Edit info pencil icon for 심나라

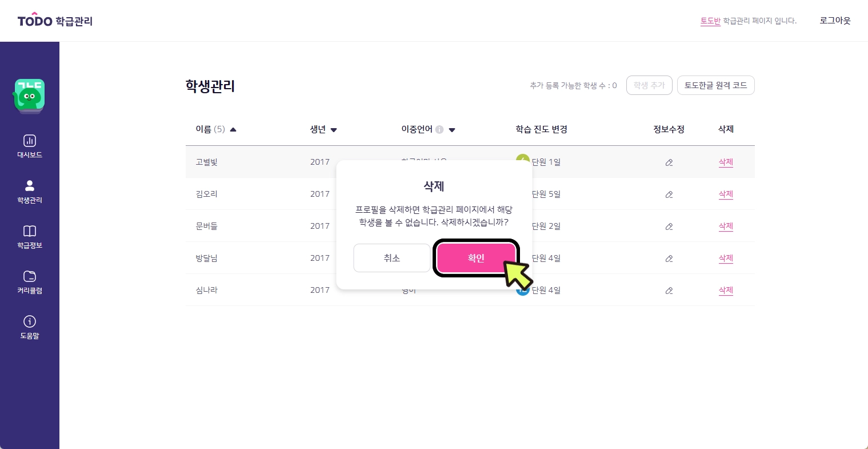[x=669, y=291]
